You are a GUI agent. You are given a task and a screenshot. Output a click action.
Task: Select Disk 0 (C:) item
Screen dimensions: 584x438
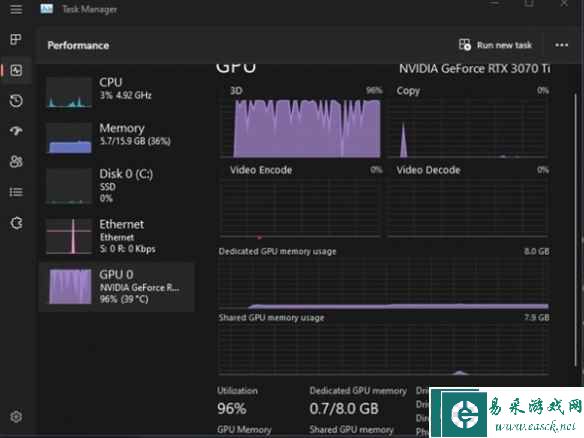[x=117, y=186]
